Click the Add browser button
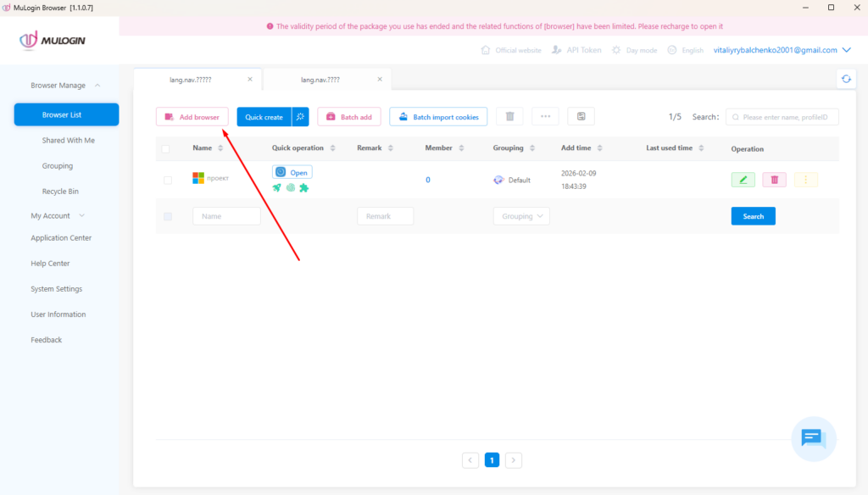This screenshot has height=495, width=868. click(x=192, y=117)
